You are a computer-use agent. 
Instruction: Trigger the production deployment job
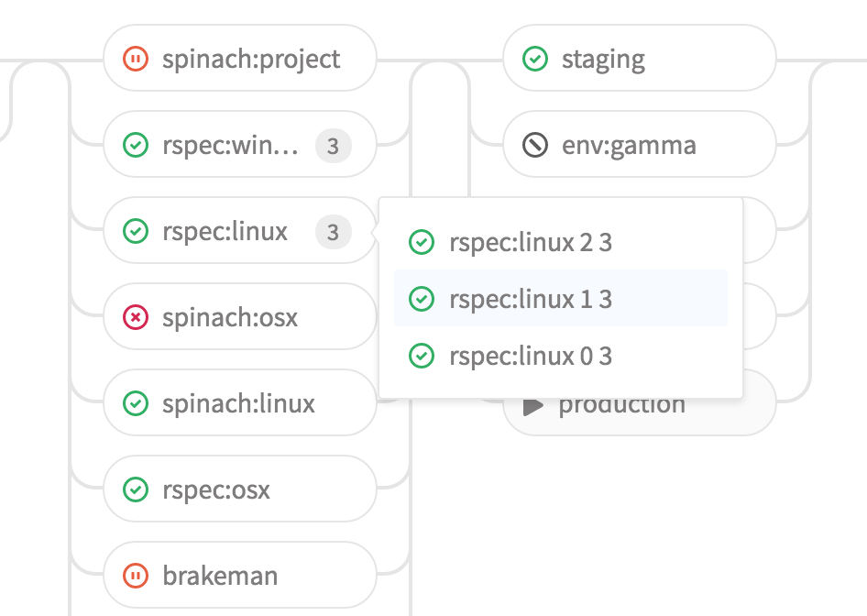[623, 402]
